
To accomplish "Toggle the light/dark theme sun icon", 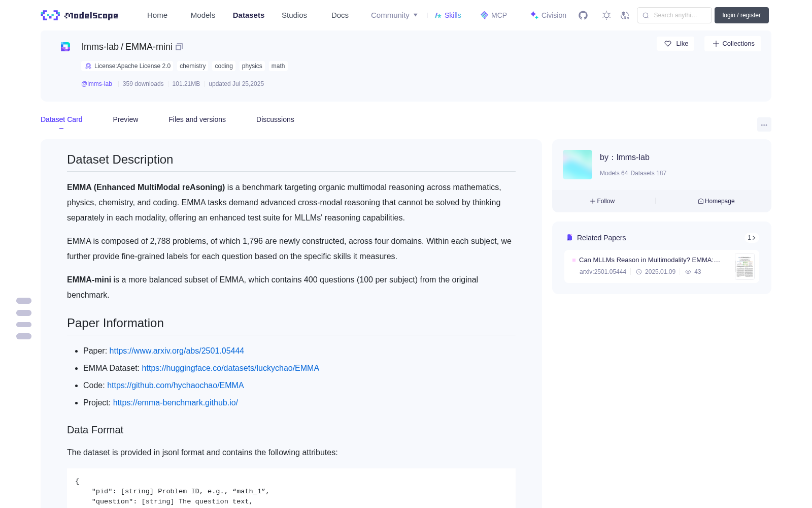I will (x=606, y=15).
